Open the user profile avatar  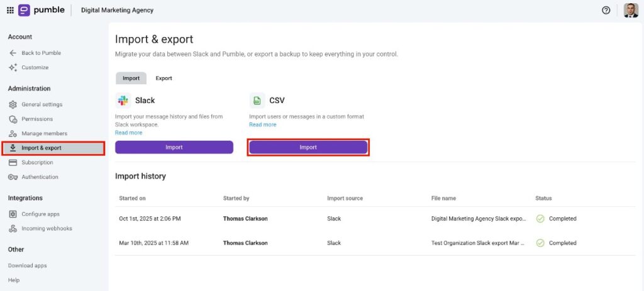pyautogui.click(x=630, y=10)
